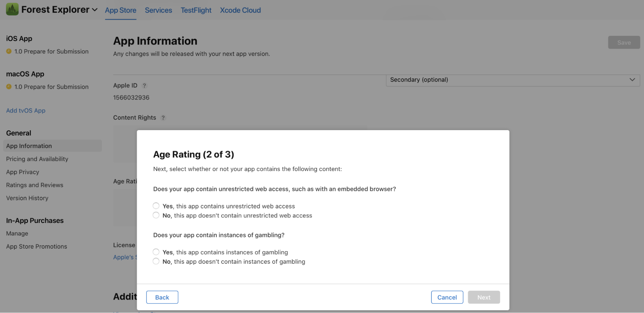Cancel the Age Rating dialog
Viewport: 644px width, 313px height.
447,297
